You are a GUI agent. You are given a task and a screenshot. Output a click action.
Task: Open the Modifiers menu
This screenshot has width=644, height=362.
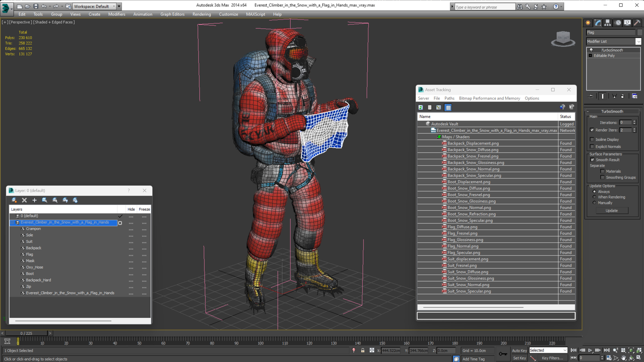pos(117,14)
